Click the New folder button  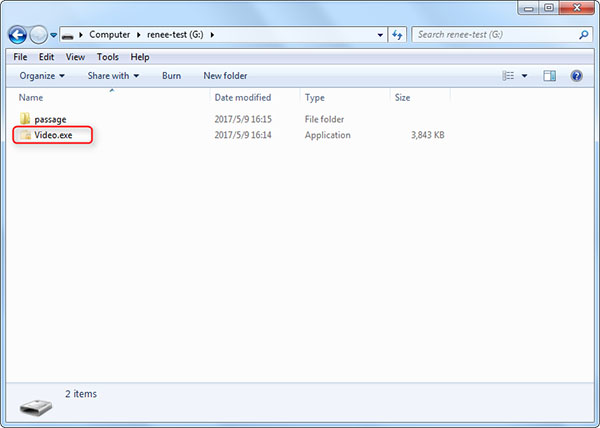(x=225, y=76)
